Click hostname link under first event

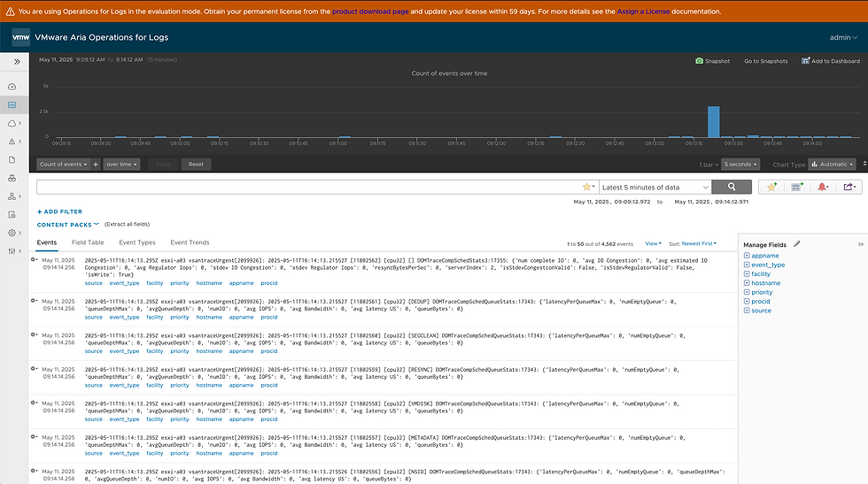point(209,282)
